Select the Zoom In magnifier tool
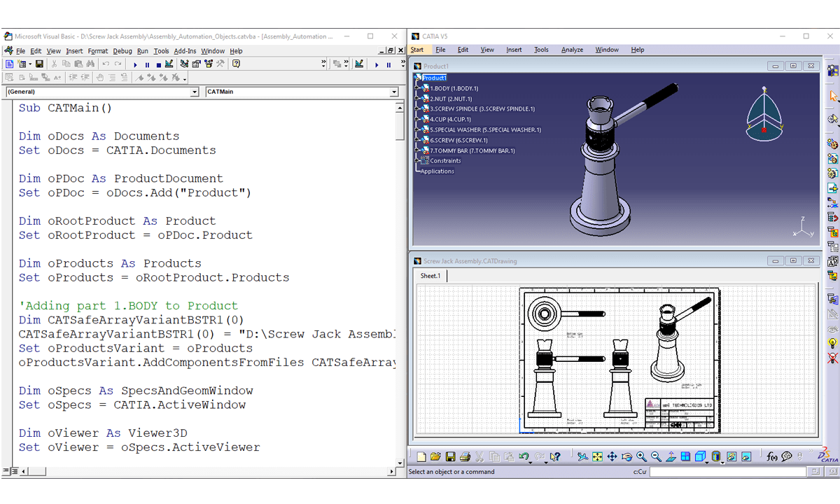 [641, 456]
